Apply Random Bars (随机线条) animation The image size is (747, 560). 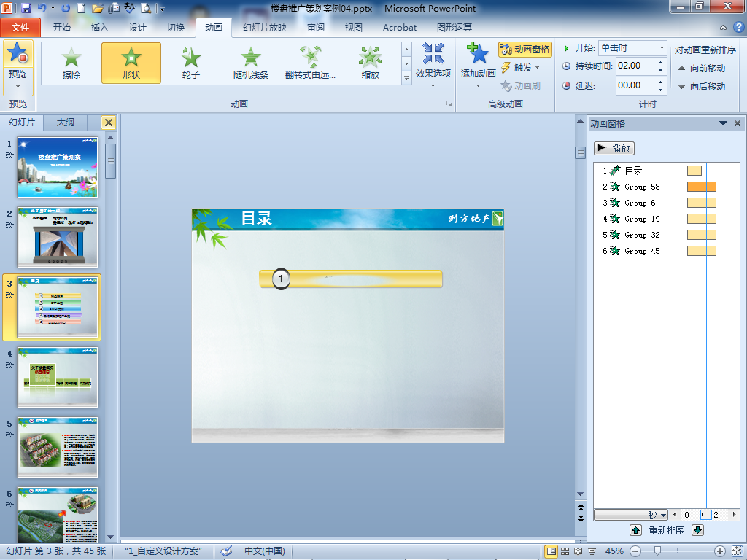(251, 63)
